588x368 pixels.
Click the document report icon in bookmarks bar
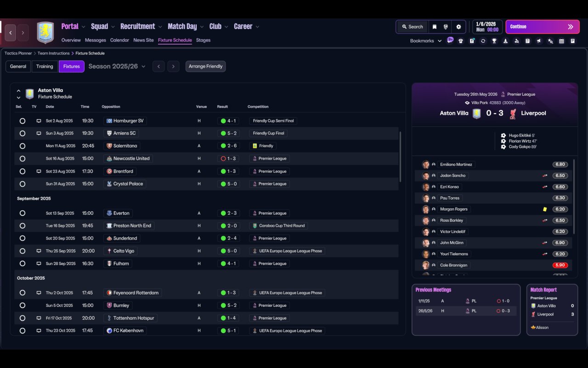click(528, 41)
